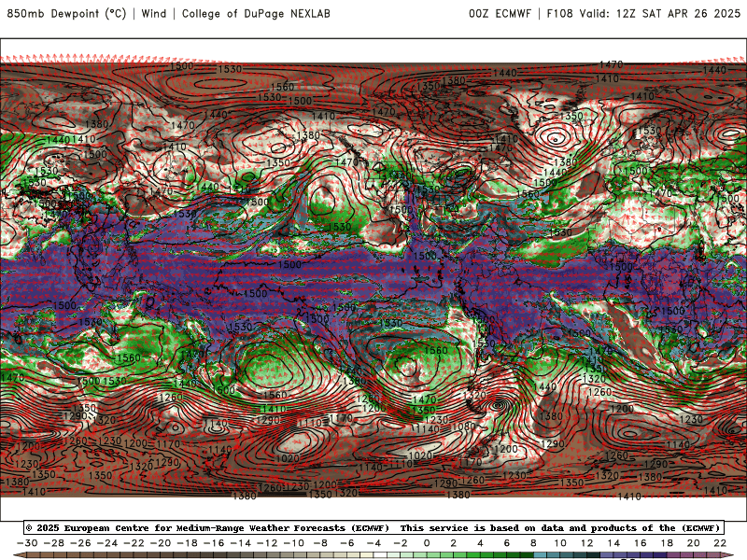
Task: Click the -30 value on the color scale
Action: coord(27,543)
